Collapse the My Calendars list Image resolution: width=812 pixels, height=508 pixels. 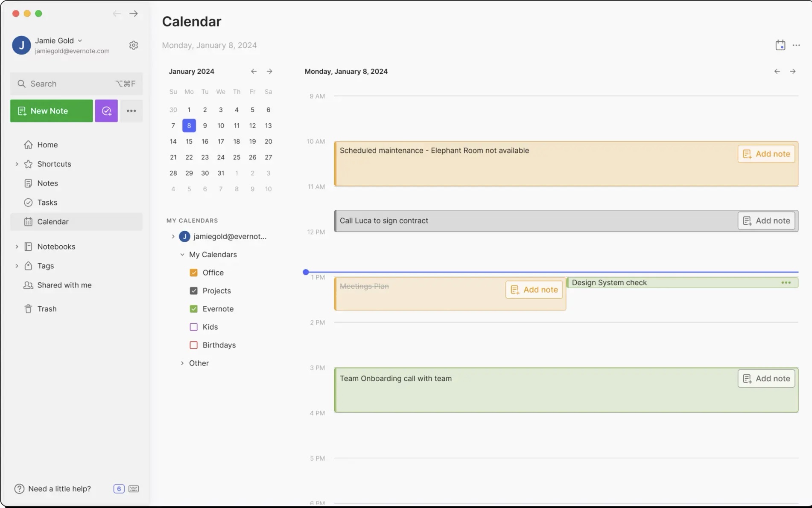(x=183, y=254)
